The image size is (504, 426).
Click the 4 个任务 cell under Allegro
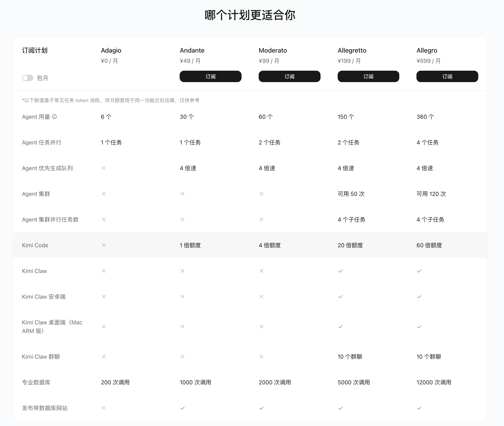tap(427, 143)
